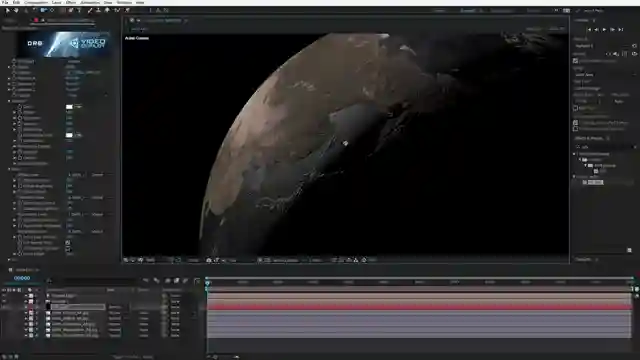Open the Graph Editor from timeline
The width and height of the screenshot is (640, 360).
[198, 281]
